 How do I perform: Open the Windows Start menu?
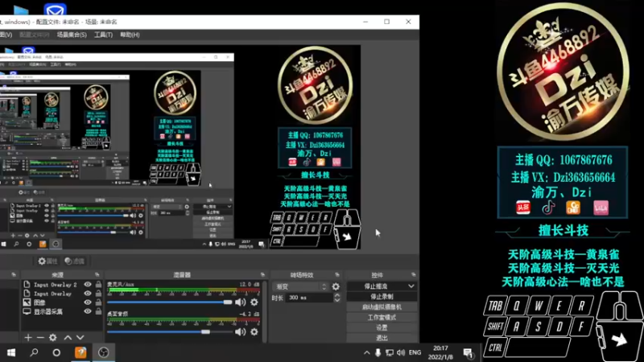11,352
